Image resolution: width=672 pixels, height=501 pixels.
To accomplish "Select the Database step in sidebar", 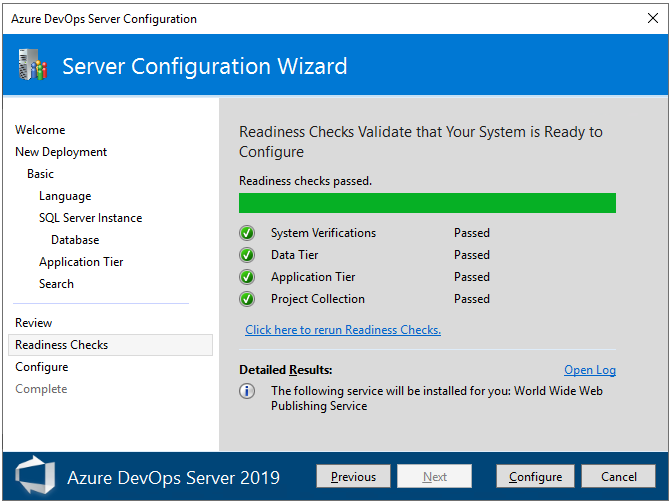I will click(x=75, y=240).
